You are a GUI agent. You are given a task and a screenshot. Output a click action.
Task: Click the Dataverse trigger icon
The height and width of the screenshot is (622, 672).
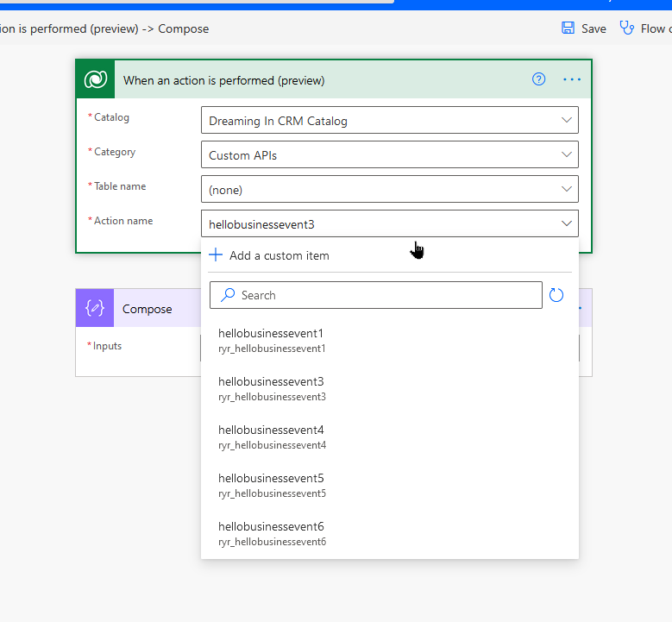pos(96,80)
